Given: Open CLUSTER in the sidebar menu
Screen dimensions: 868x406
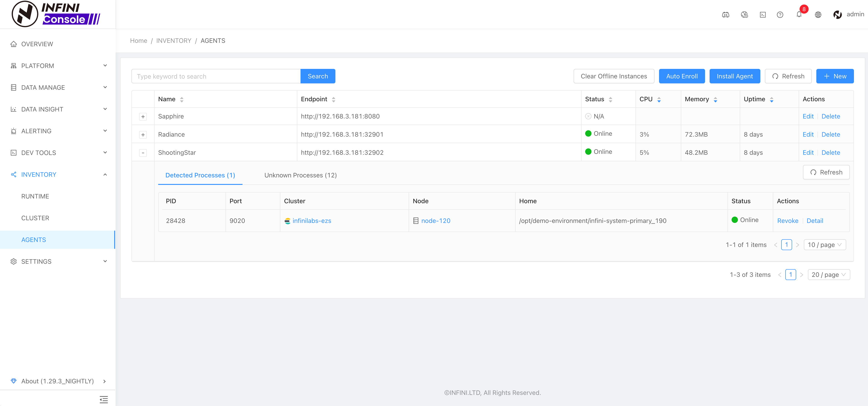Looking at the screenshot, I should click(35, 218).
